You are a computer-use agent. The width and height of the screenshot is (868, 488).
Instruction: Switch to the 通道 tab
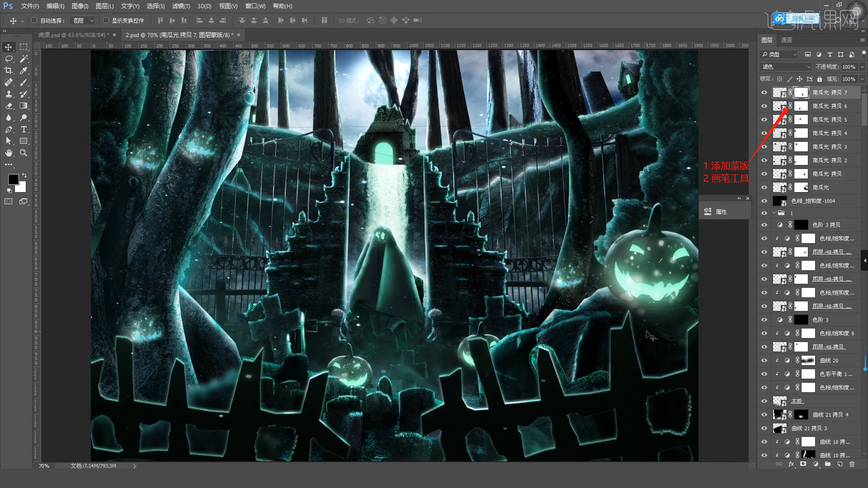(x=786, y=40)
